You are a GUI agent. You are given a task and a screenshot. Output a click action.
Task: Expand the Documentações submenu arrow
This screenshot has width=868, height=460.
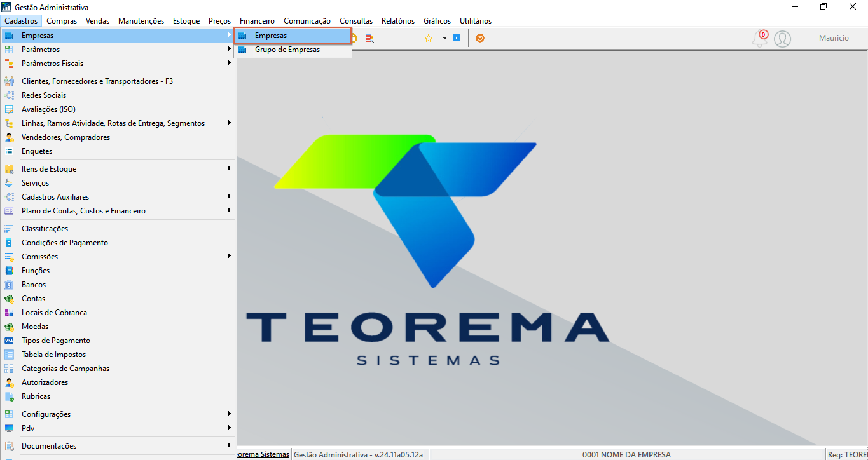point(230,446)
